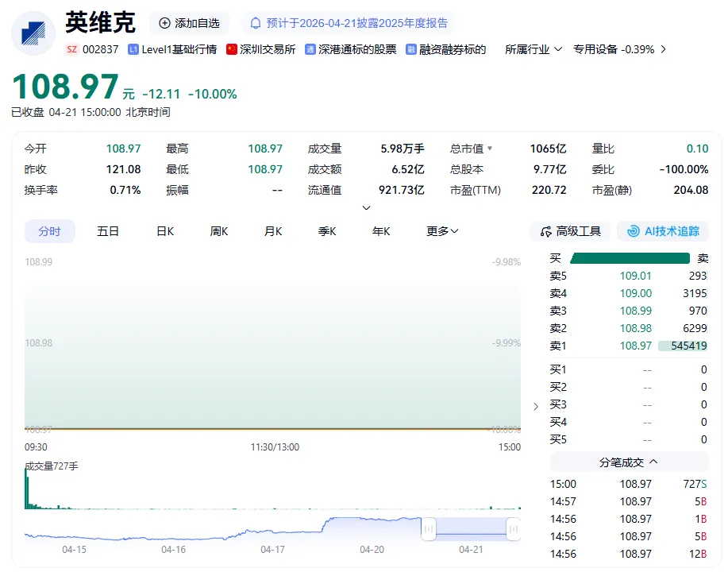Switch to 周K chart tab
The height and width of the screenshot is (576, 728).
pyautogui.click(x=219, y=231)
